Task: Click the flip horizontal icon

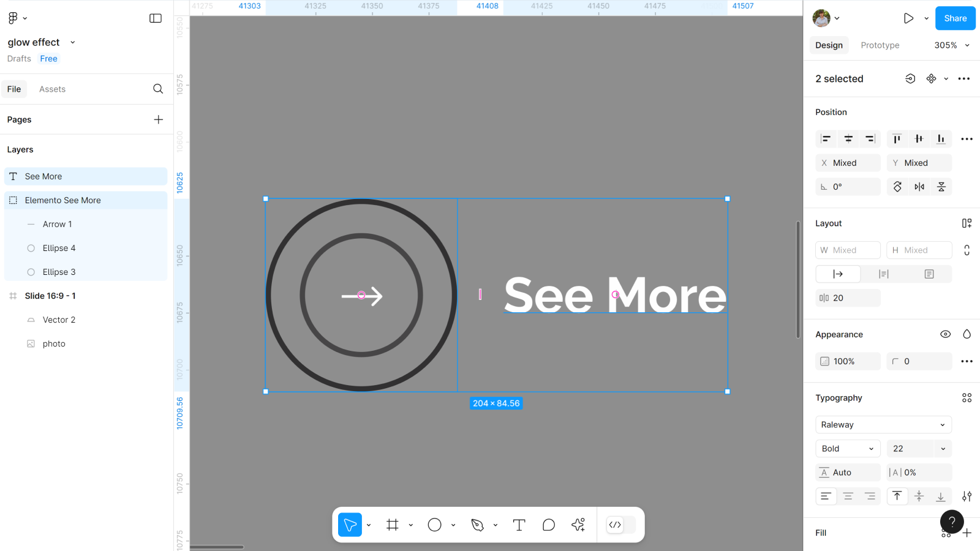Action: [x=919, y=187]
